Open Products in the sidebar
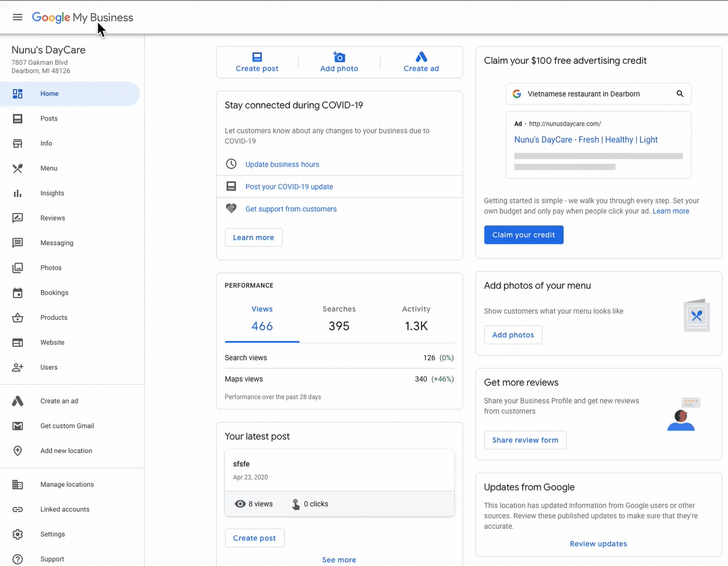The width and height of the screenshot is (728, 566). coord(69,318)
